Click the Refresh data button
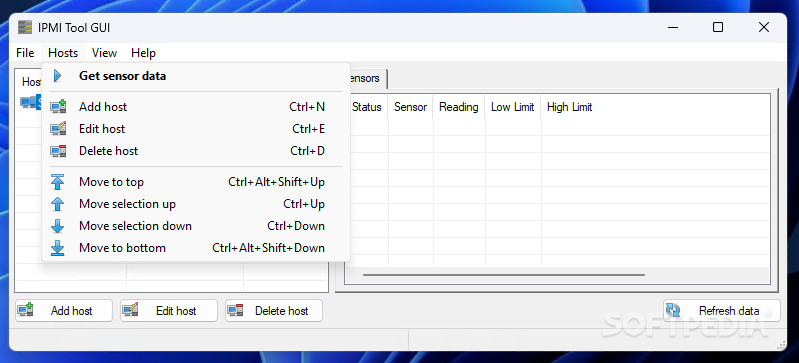The width and height of the screenshot is (799, 363). click(x=722, y=310)
